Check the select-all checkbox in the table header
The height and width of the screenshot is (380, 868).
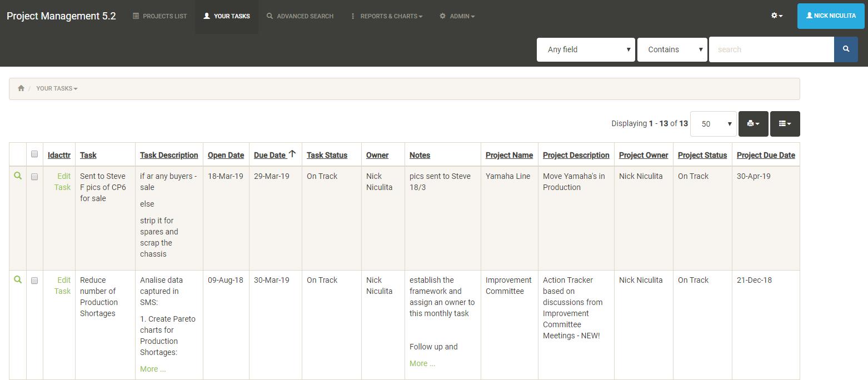34,154
